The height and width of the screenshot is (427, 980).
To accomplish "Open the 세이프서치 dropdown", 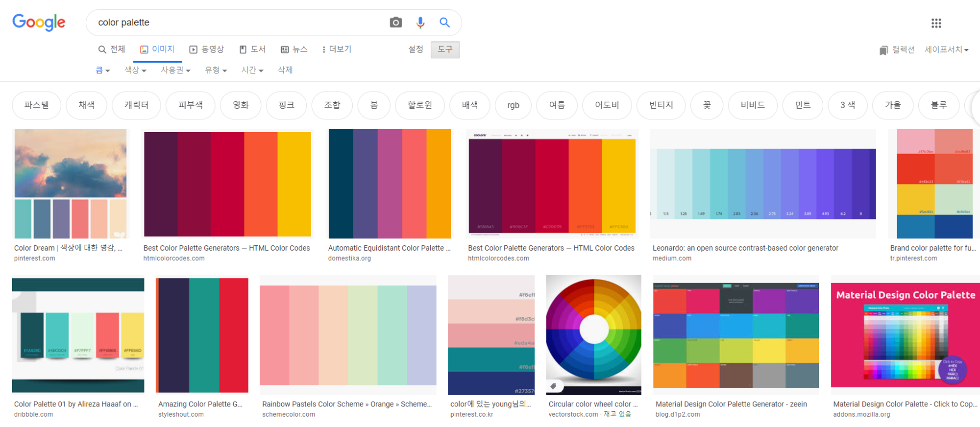I will (946, 49).
